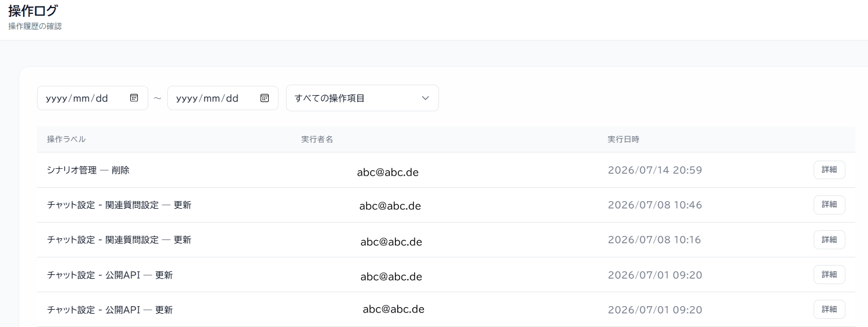Viewport: 868px width, 327px height.
Task: Open the start date calendar picker icon
Action: click(x=134, y=98)
